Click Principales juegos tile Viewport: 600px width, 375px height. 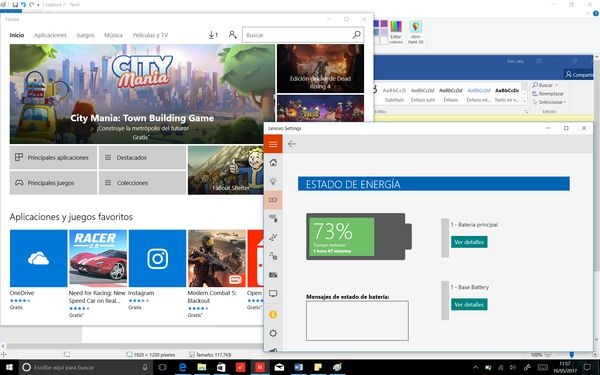point(53,183)
